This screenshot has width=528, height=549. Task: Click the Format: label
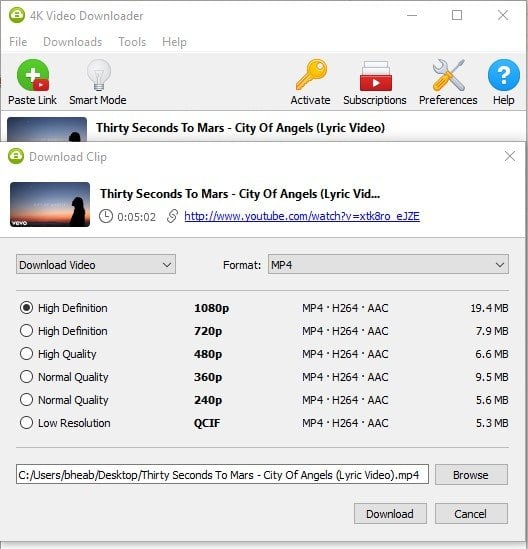pyautogui.click(x=242, y=265)
